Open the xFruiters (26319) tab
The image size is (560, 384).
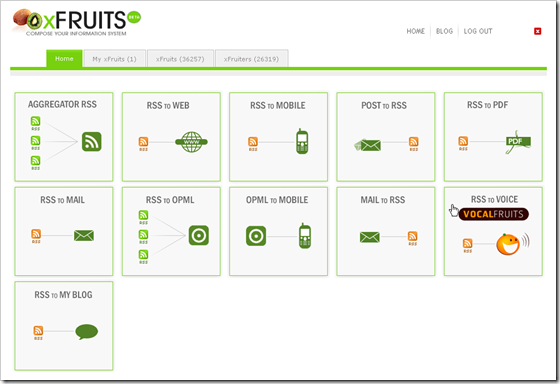251,59
